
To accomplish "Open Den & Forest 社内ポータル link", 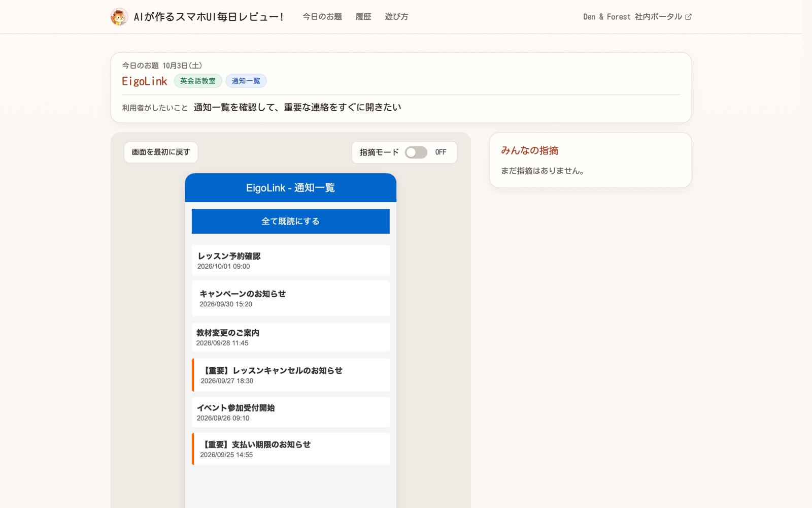I will [x=637, y=17].
